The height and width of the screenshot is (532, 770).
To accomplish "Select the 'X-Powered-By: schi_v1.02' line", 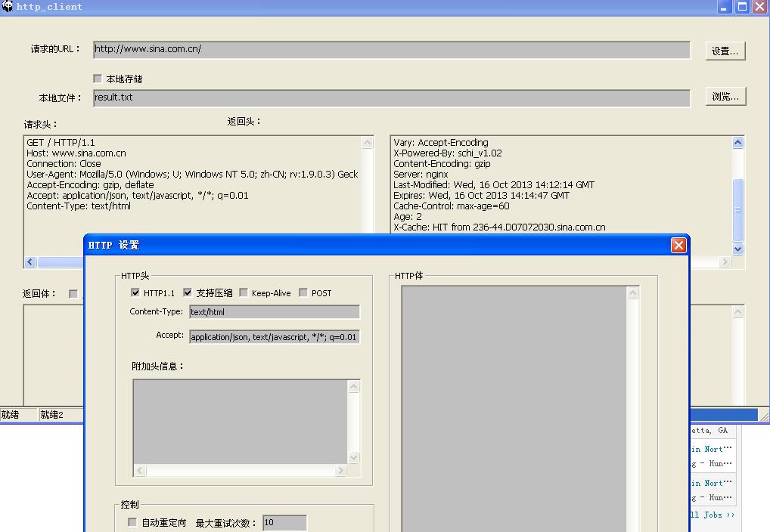I will click(447, 153).
